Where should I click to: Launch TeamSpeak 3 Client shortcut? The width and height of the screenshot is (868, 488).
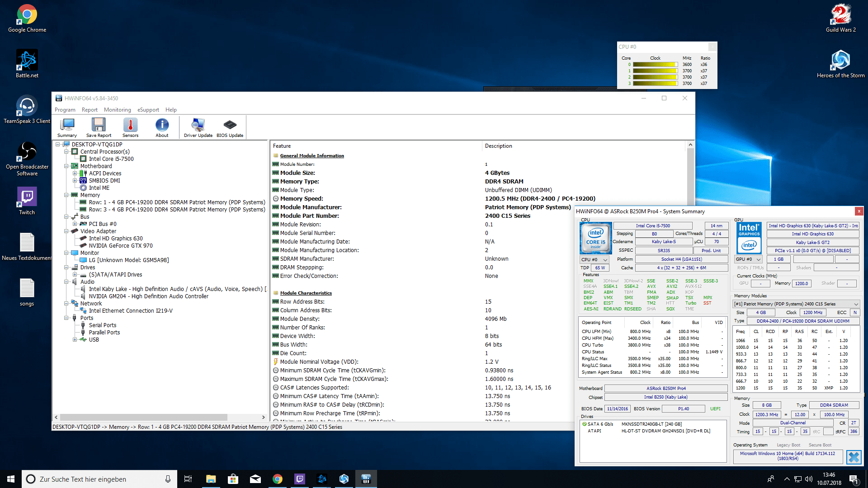[27, 110]
